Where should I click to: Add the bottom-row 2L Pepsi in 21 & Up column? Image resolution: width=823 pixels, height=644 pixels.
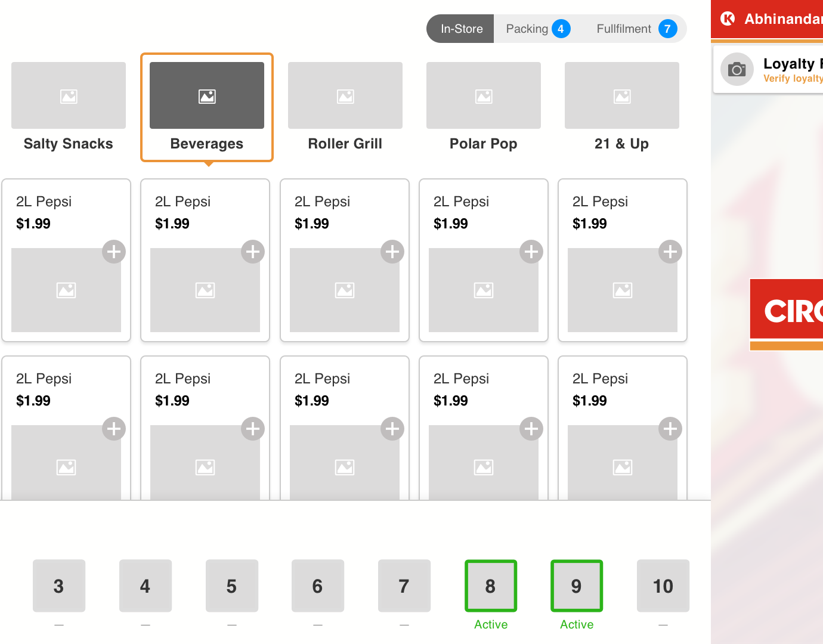(670, 429)
